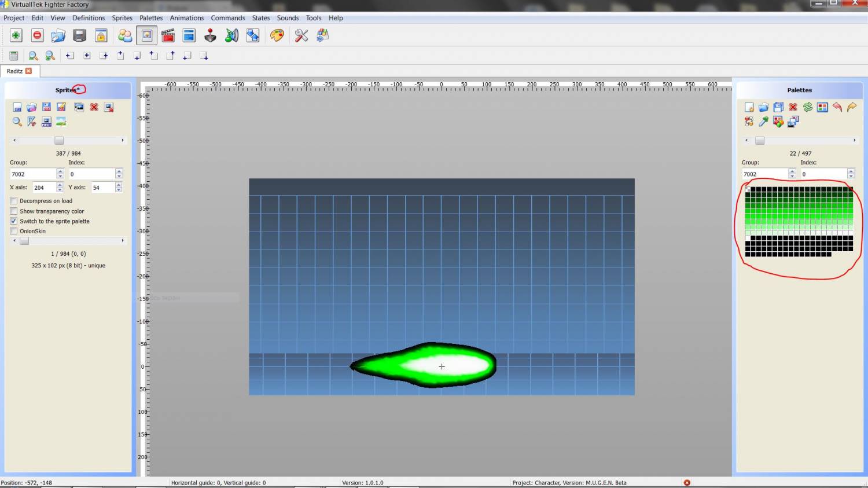Screen dimensions: 868x488
Task: Open the Definitions menu
Action: pos(89,18)
